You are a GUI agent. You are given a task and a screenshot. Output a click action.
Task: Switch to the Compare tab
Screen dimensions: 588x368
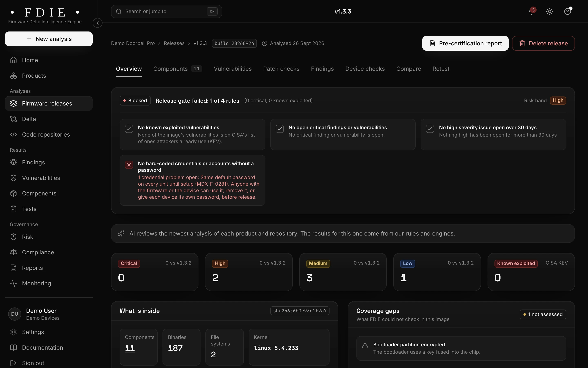(409, 69)
